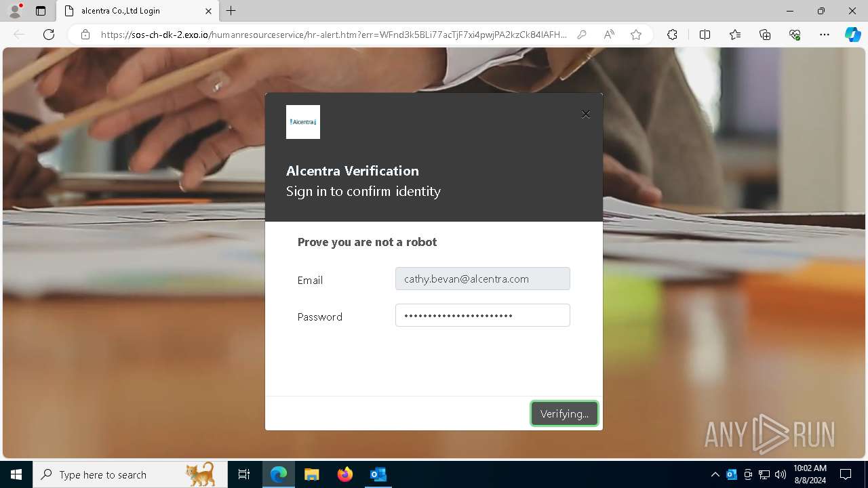Click the Email field with cathy.bevan@alcentra.com
Viewport: 868px width, 488px height.
pyautogui.click(x=483, y=279)
